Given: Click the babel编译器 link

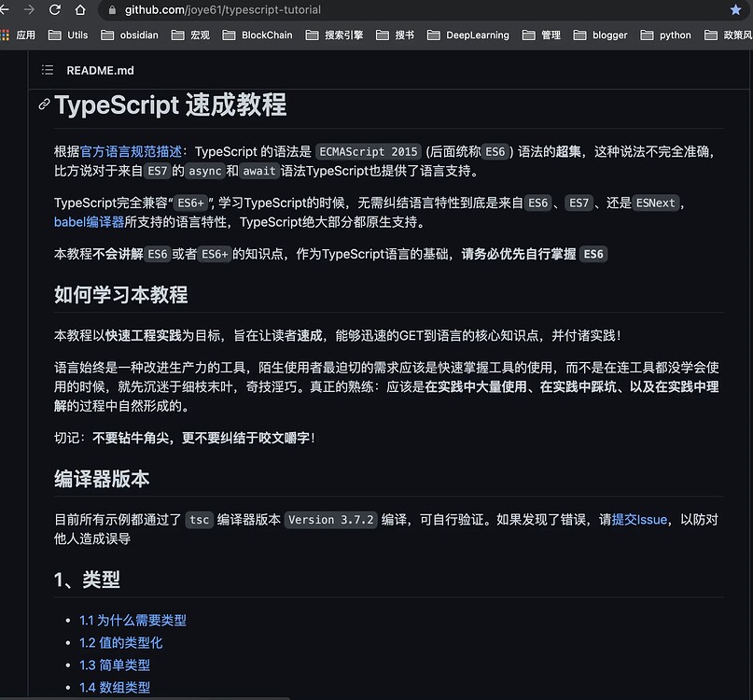Looking at the screenshot, I should (89, 221).
